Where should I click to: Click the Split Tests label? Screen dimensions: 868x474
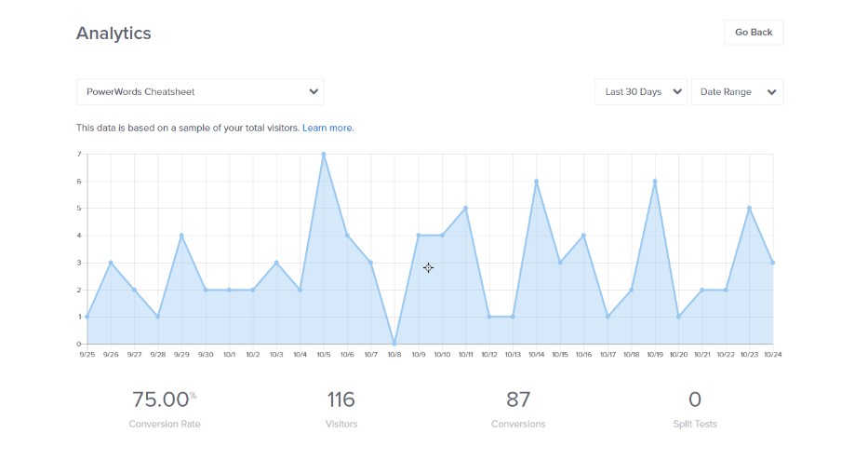[695, 424]
